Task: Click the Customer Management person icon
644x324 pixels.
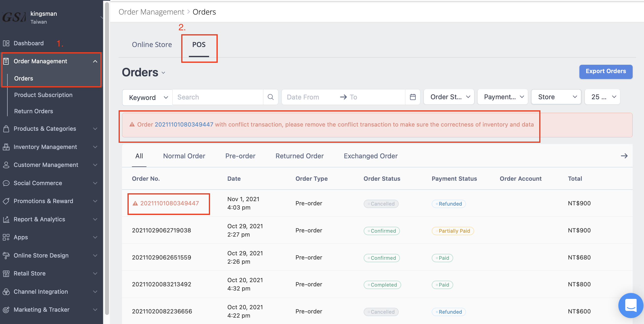Action: tap(6, 165)
